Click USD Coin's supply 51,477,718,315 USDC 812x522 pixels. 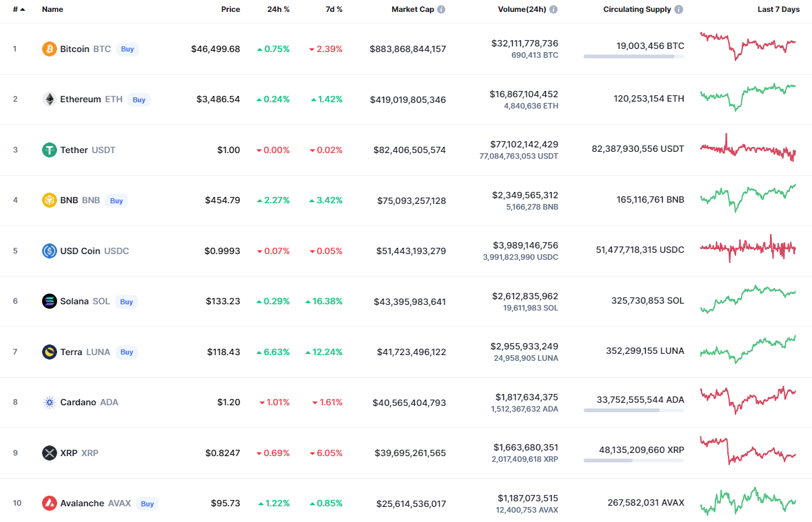640,250
